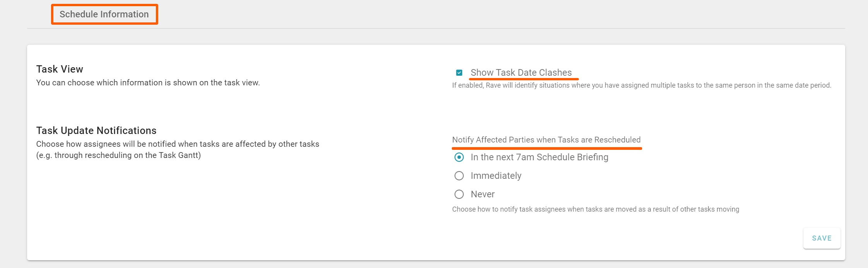Click the "(e.g. through rescheduling" text line

118,155
